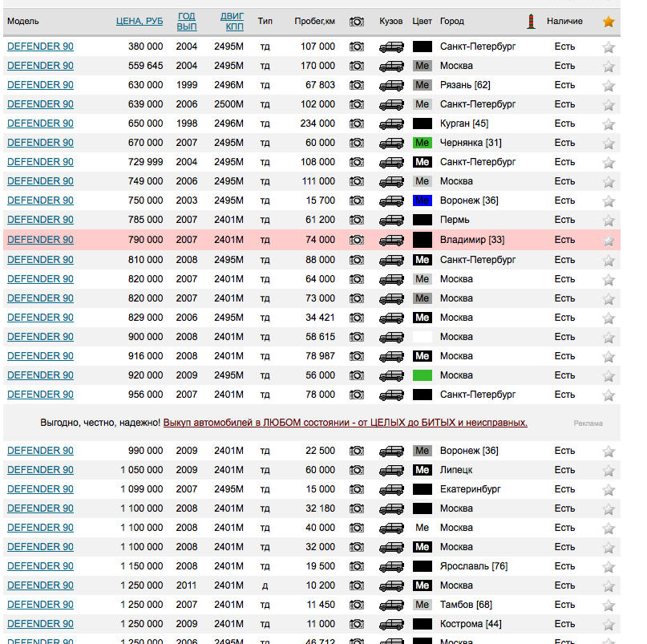Open photos for the 559 645 listing
Viewport: 647px width, 644px height.
[x=357, y=66]
